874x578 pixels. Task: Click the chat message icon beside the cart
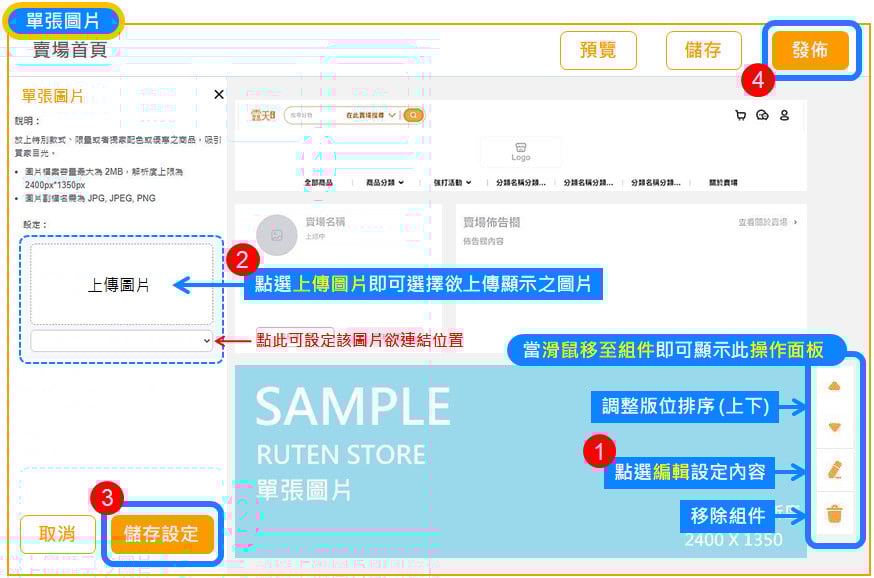click(762, 115)
